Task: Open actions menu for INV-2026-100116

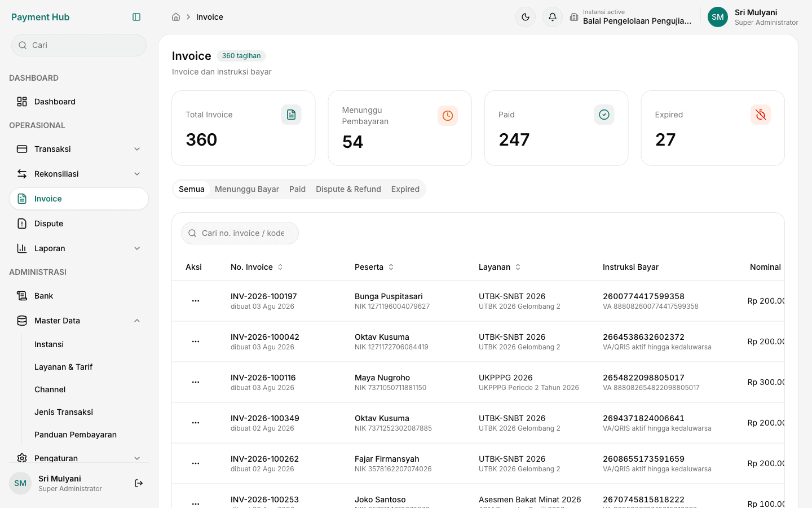Action: [196, 382]
